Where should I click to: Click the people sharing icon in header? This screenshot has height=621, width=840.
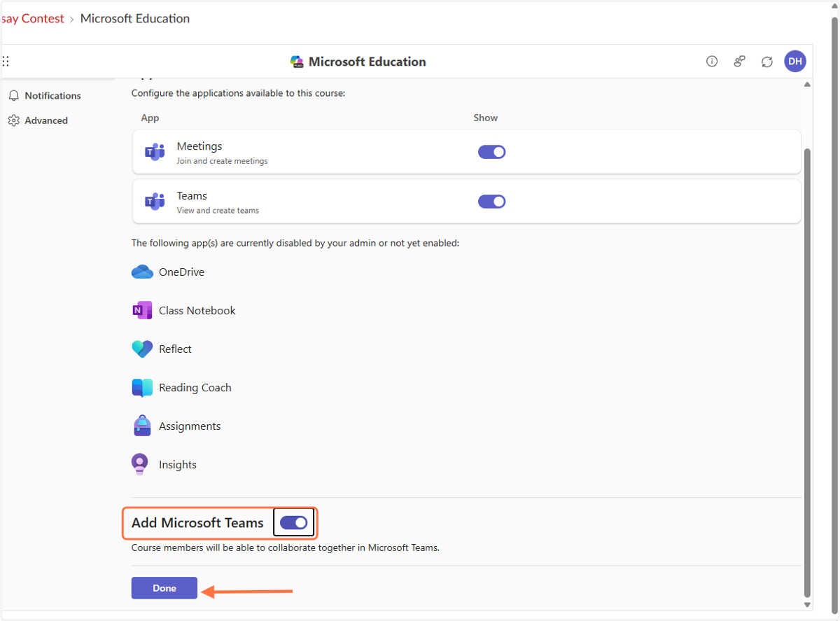(x=739, y=62)
